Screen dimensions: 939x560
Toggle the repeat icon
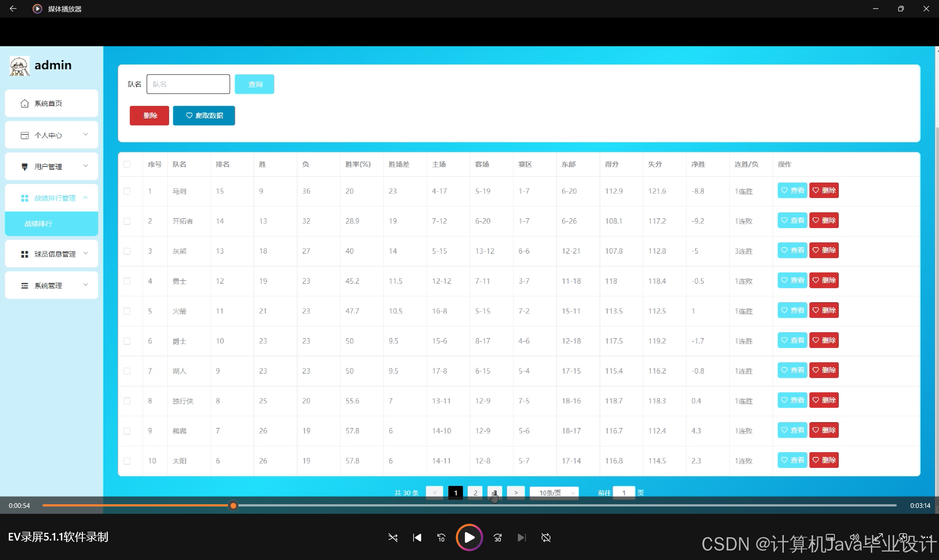pos(546,537)
